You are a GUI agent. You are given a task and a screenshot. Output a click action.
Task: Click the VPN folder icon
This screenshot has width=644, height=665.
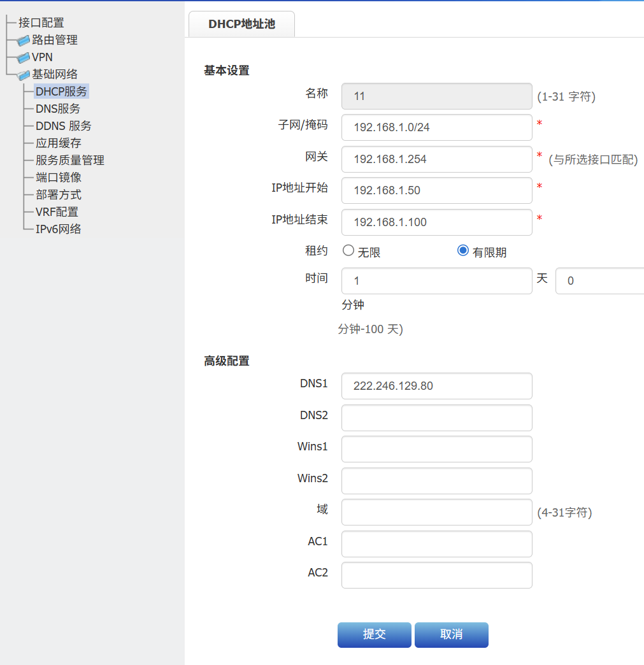pyautogui.click(x=24, y=58)
